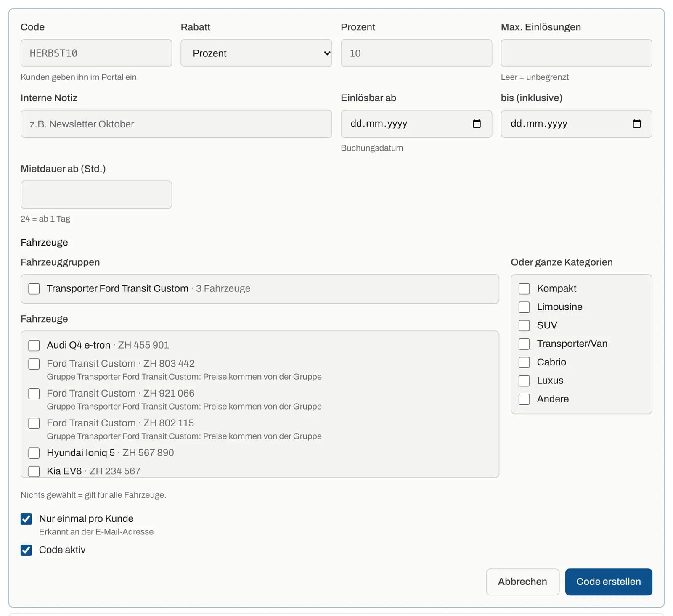The width and height of the screenshot is (673, 616).
Task: Check the Transporter/Van category
Action: (x=524, y=344)
